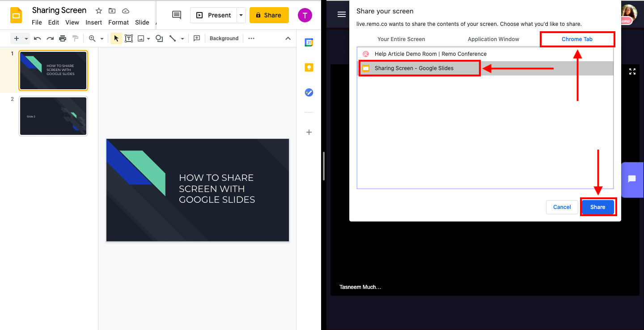Star the Sharing Screen presentation
Screen dimensions: 644x330
pyautogui.click(x=98, y=11)
